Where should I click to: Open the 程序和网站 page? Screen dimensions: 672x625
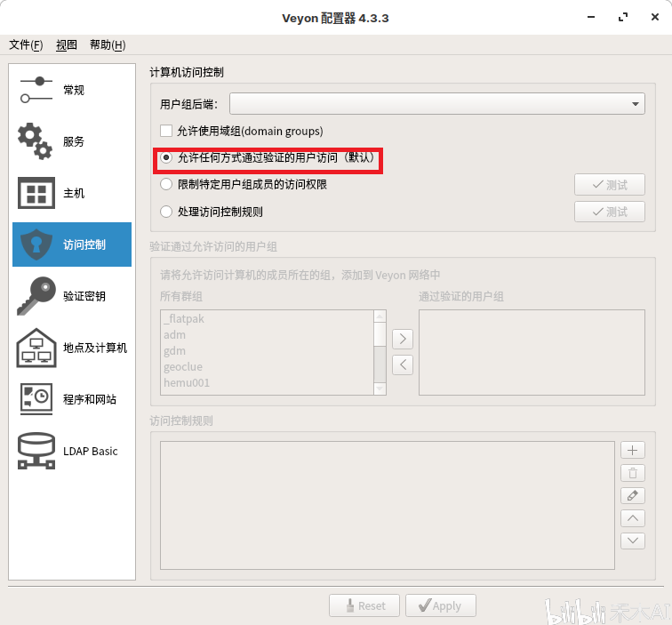[x=72, y=399]
